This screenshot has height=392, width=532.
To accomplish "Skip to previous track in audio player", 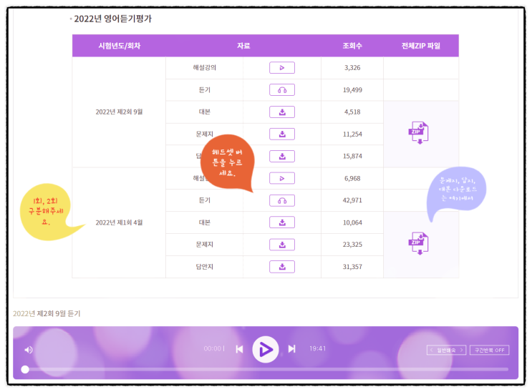I will pyautogui.click(x=239, y=349).
